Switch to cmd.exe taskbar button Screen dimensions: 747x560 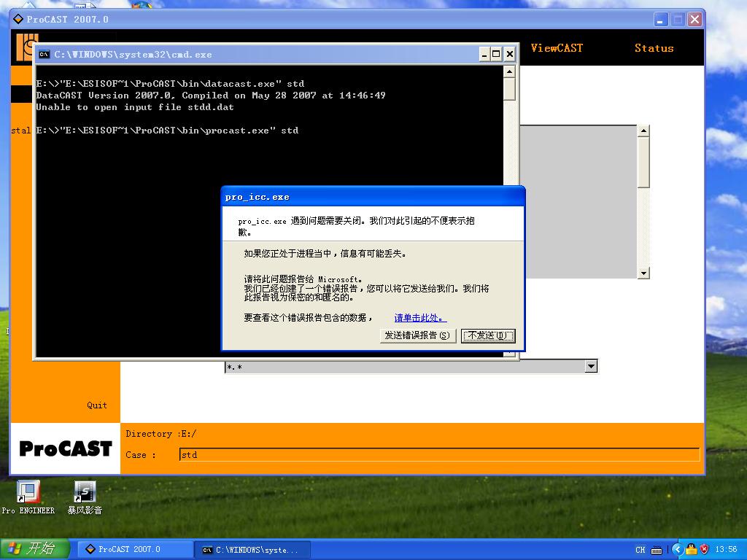coord(253,550)
